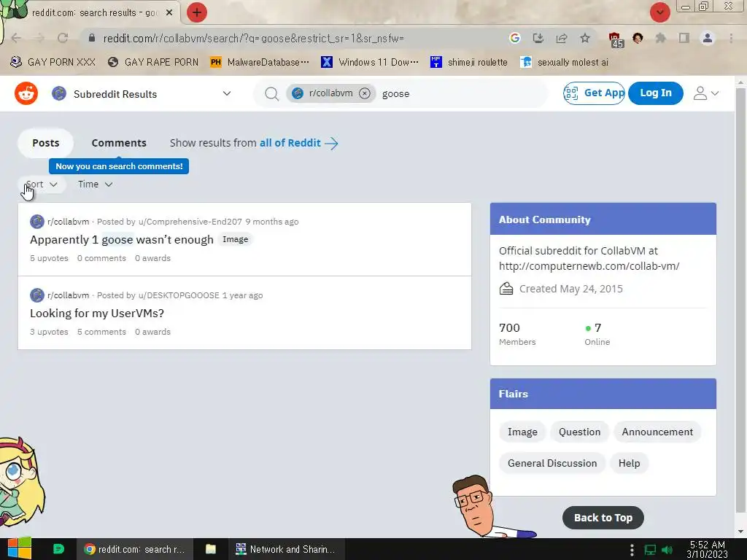747x560 pixels.
Task: Open post Looking for my UserVMs?
Action: pyautogui.click(x=97, y=314)
